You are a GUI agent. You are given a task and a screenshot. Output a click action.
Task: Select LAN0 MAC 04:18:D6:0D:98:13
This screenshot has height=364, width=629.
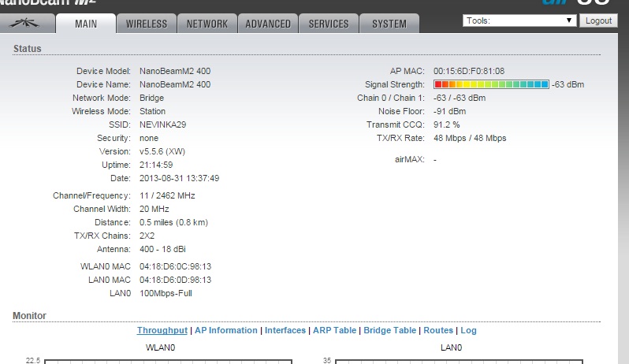tap(175, 280)
